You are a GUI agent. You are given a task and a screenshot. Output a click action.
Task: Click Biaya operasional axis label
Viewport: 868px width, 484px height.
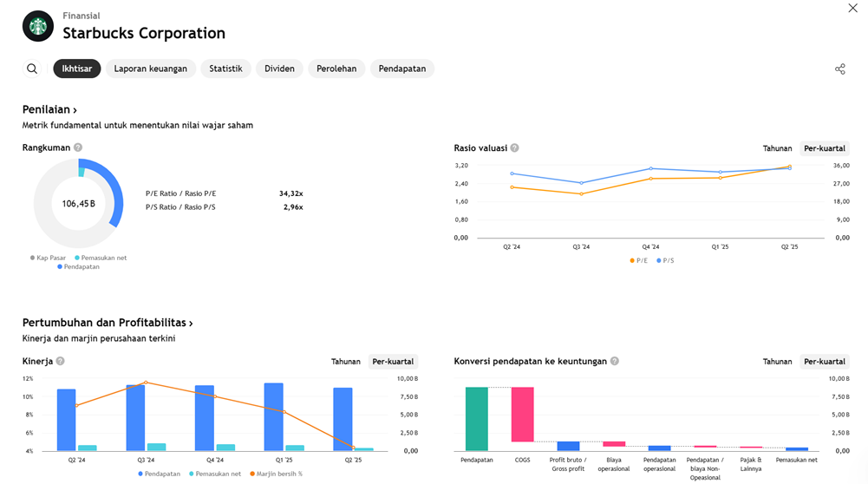click(x=613, y=464)
